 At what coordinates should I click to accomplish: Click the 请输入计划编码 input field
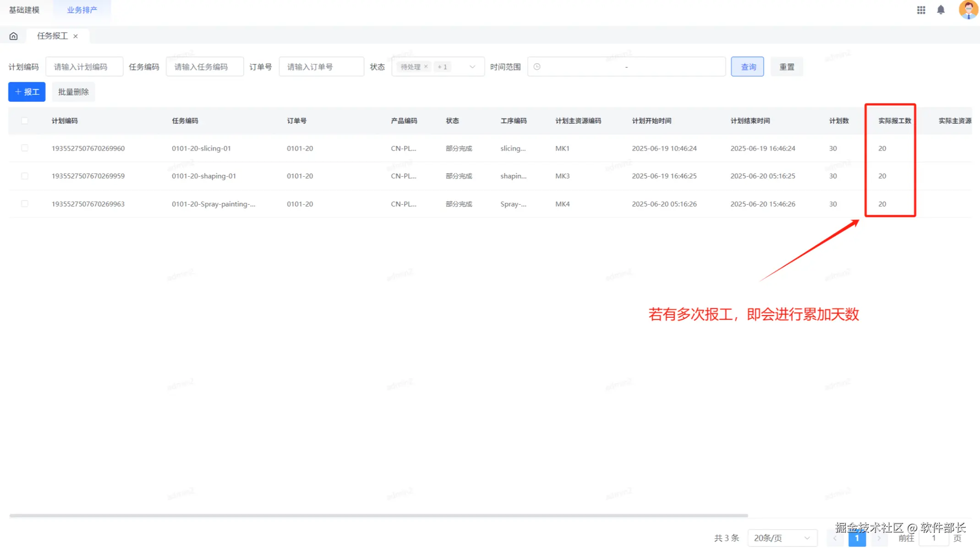(84, 67)
